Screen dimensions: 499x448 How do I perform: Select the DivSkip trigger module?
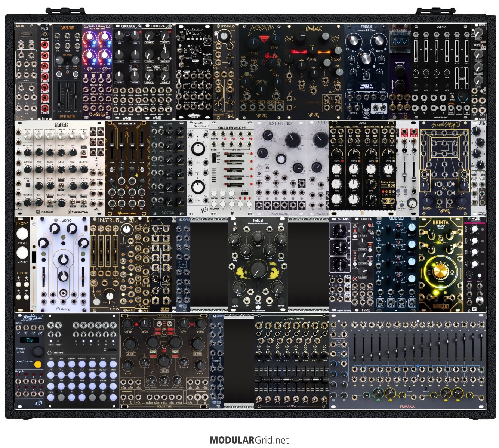coord(97,71)
